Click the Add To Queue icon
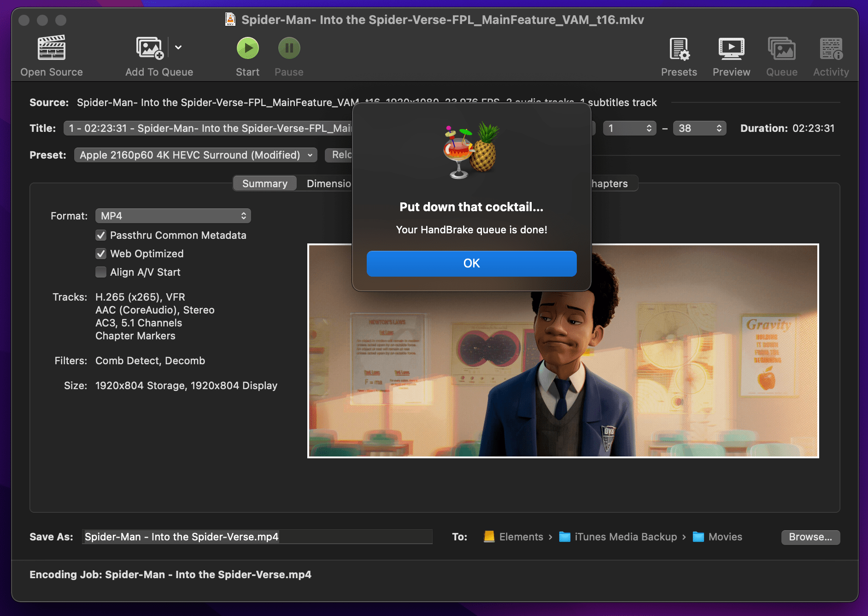 [x=150, y=48]
